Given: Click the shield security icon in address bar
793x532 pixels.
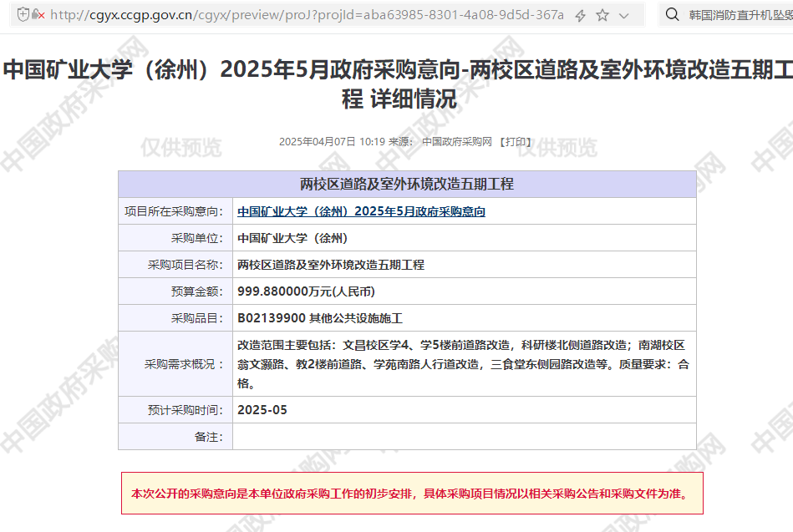Looking at the screenshot, I should pos(23,15).
